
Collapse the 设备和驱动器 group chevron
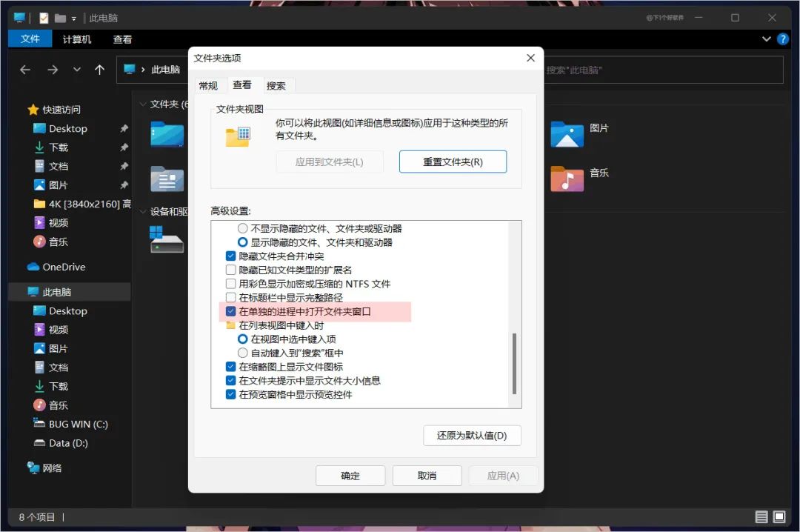[143, 212]
